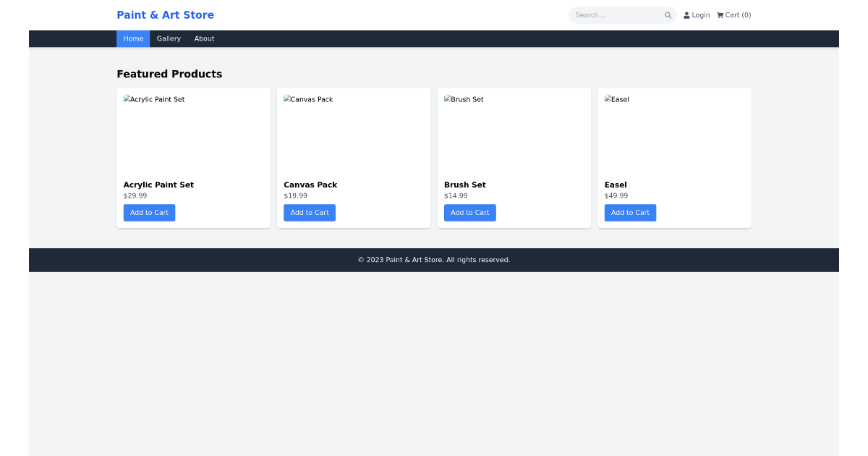
Task: Add the Canvas Pack to cart
Action: click(309, 212)
